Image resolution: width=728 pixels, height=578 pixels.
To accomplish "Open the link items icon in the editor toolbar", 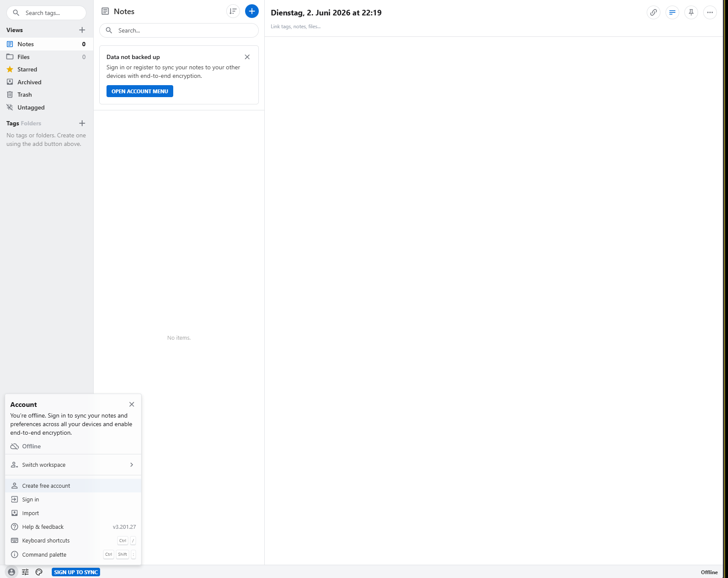I will point(654,12).
